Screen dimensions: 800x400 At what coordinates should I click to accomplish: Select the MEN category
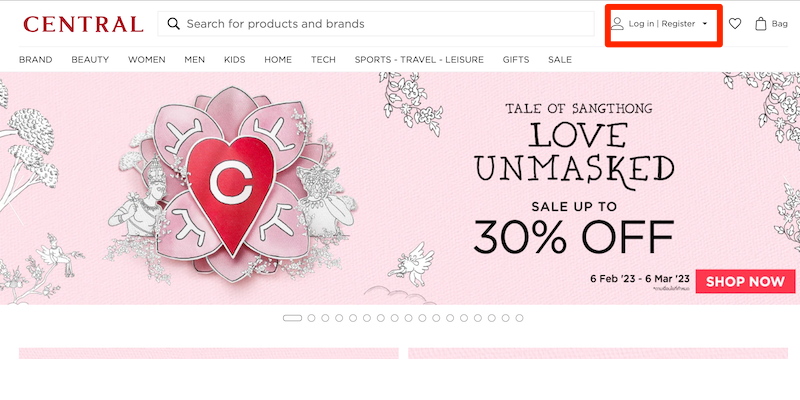(x=194, y=60)
